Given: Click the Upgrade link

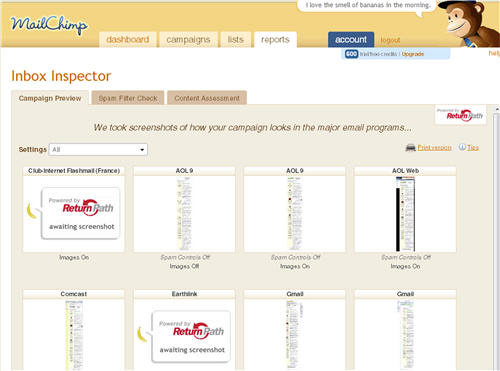Looking at the screenshot, I should click(413, 54).
